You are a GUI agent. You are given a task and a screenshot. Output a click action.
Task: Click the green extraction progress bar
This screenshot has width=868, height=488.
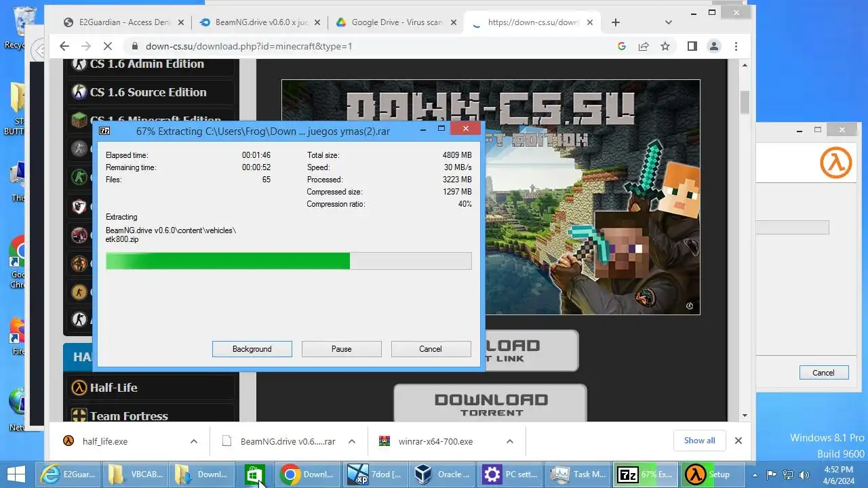(289, 261)
